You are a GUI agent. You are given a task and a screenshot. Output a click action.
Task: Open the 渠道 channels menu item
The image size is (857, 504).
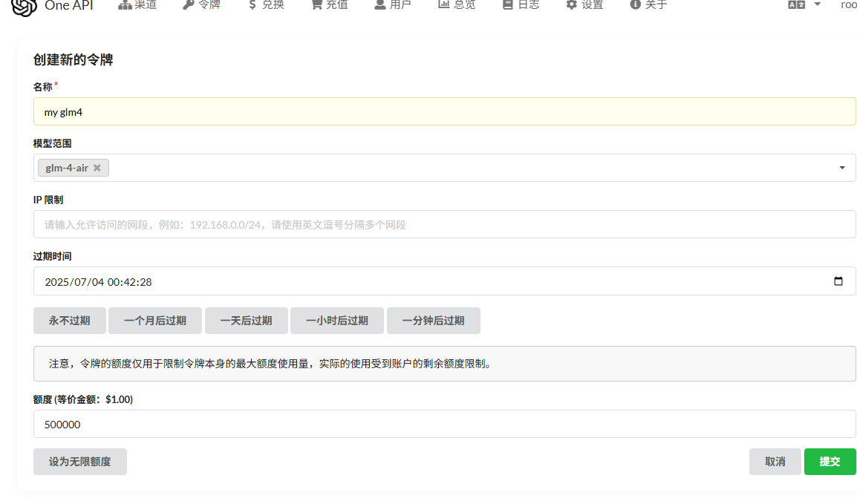point(137,5)
